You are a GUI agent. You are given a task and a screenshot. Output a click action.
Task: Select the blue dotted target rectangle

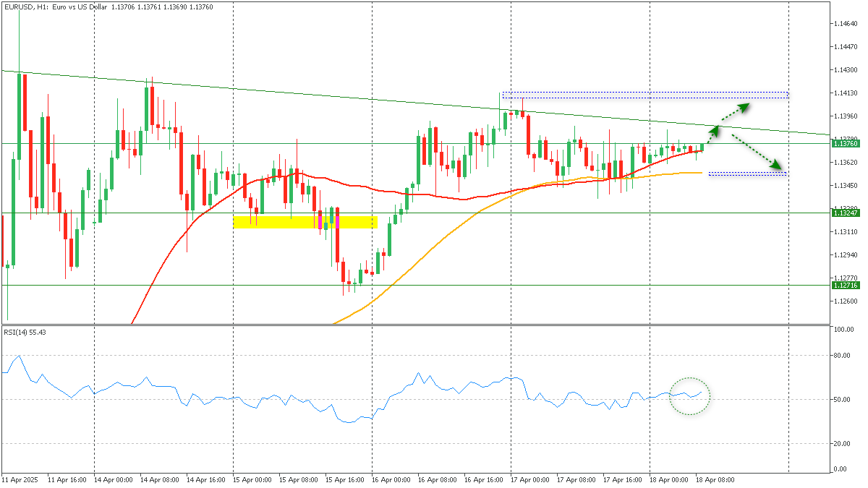click(x=747, y=174)
